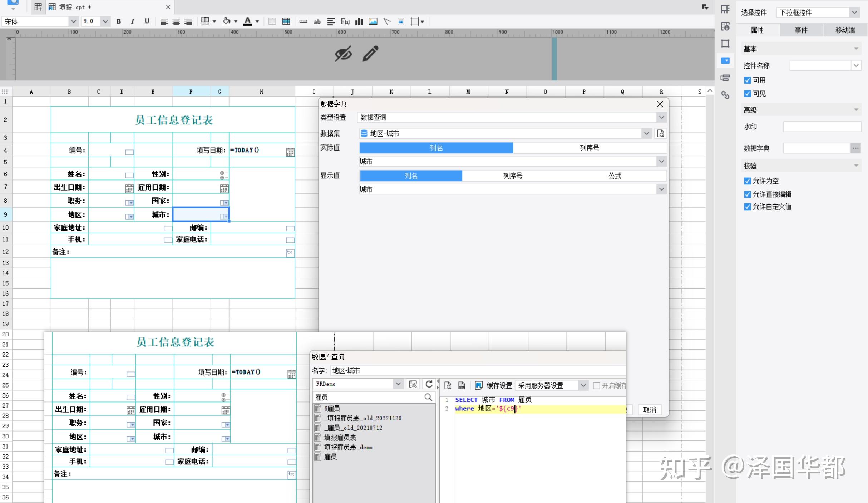Insert an image into the cell
Screen dimensions: 868x503
pyautogui.click(x=373, y=21)
